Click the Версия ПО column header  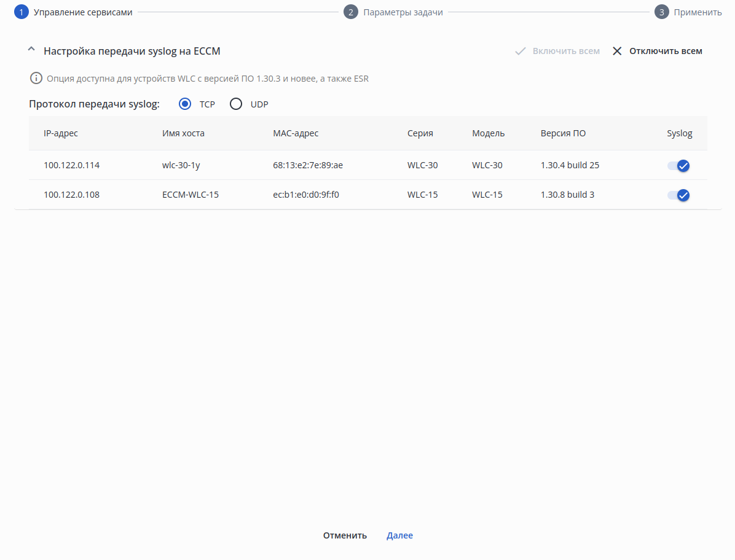pos(563,133)
